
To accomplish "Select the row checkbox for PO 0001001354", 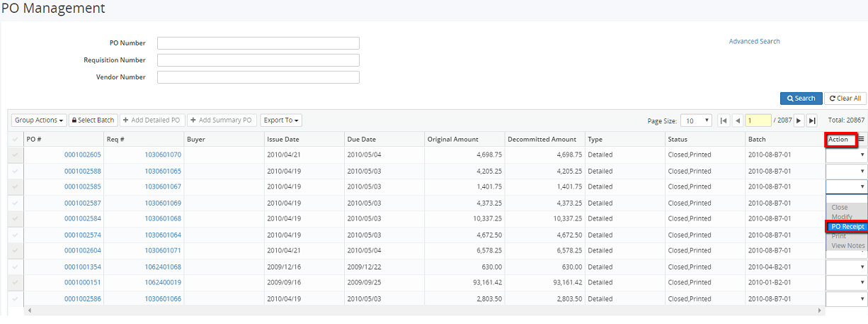I will (16, 267).
